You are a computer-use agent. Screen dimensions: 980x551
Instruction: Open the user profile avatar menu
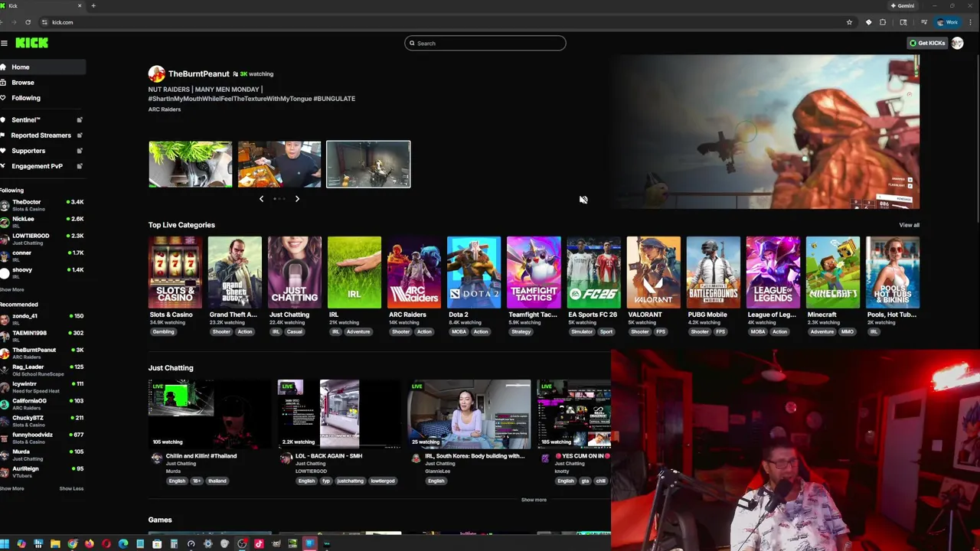[957, 43]
